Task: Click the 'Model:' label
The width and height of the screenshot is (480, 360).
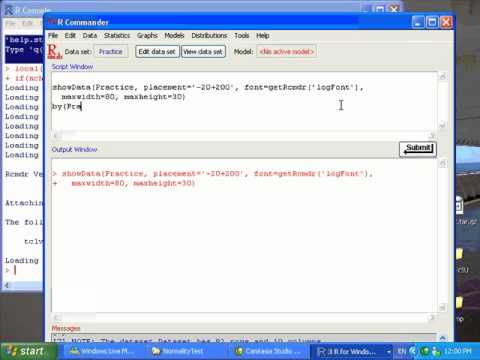Action: click(243, 52)
